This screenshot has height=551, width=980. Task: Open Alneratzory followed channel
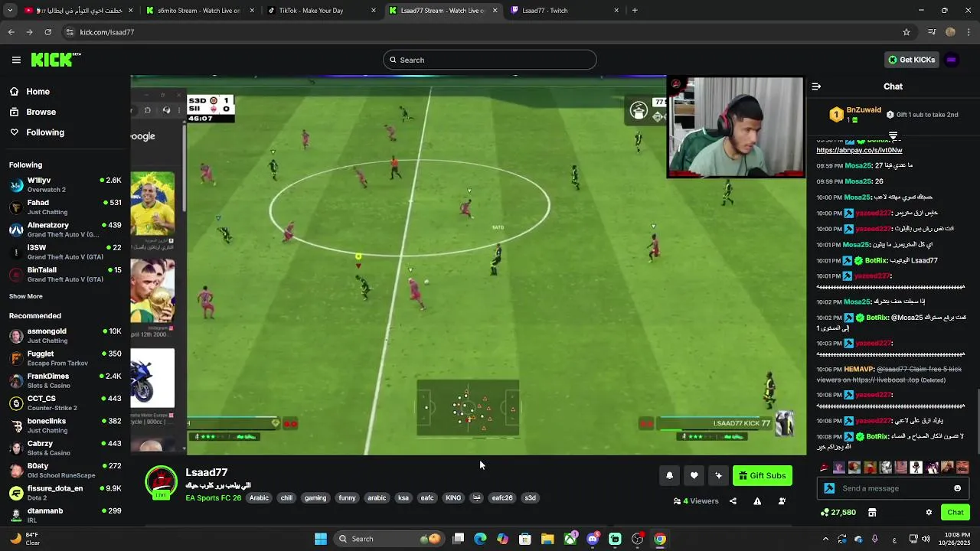pyautogui.click(x=65, y=230)
